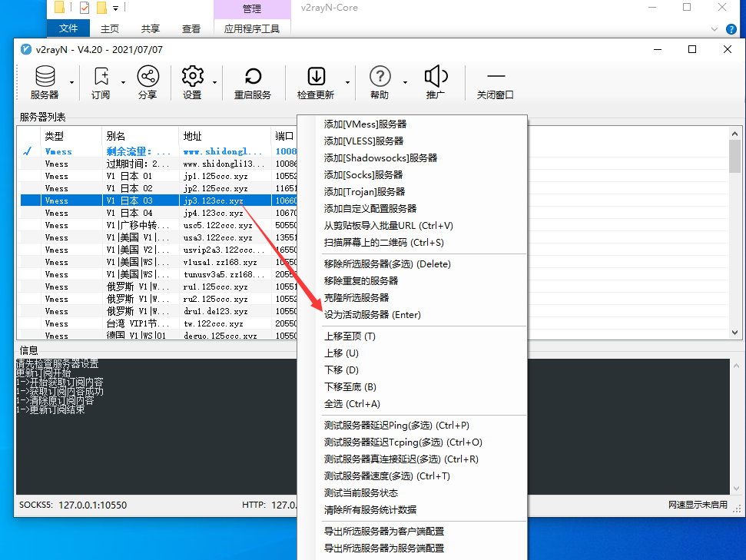Select the server row jp1.125ccc.xyz

point(158,176)
